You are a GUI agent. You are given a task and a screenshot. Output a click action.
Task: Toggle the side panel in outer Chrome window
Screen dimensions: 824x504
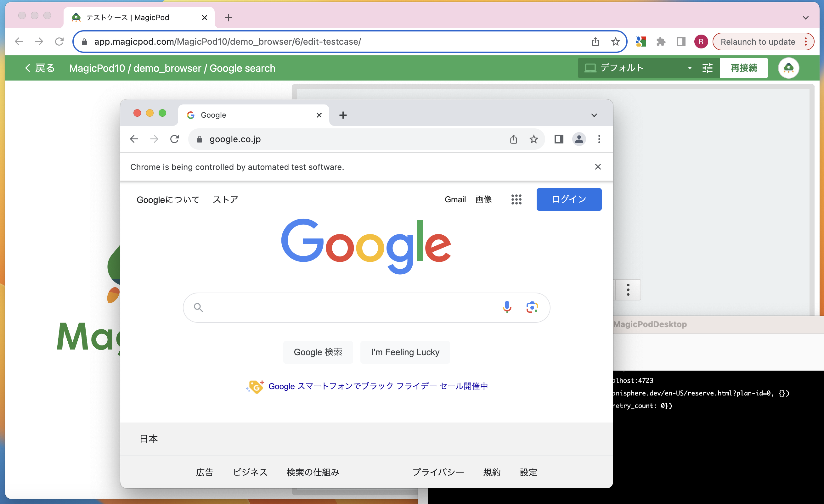point(681,42)
